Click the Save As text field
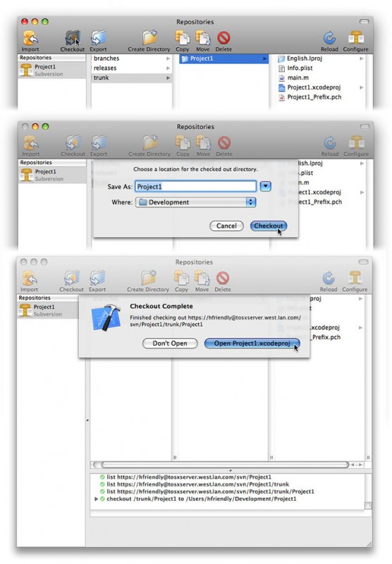Image resolution: width=392 pixels, height=564 pixels. (x=195, y=186)
